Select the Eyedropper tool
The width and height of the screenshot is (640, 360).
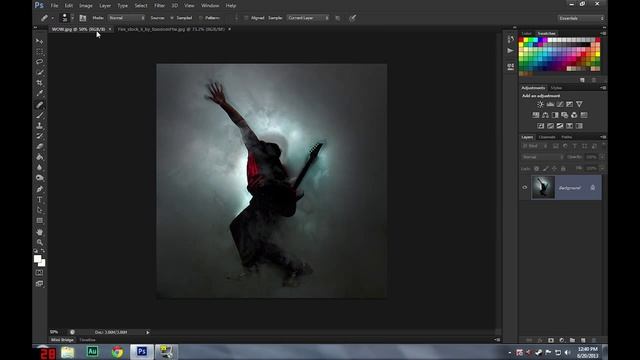(x=40, y=93)
